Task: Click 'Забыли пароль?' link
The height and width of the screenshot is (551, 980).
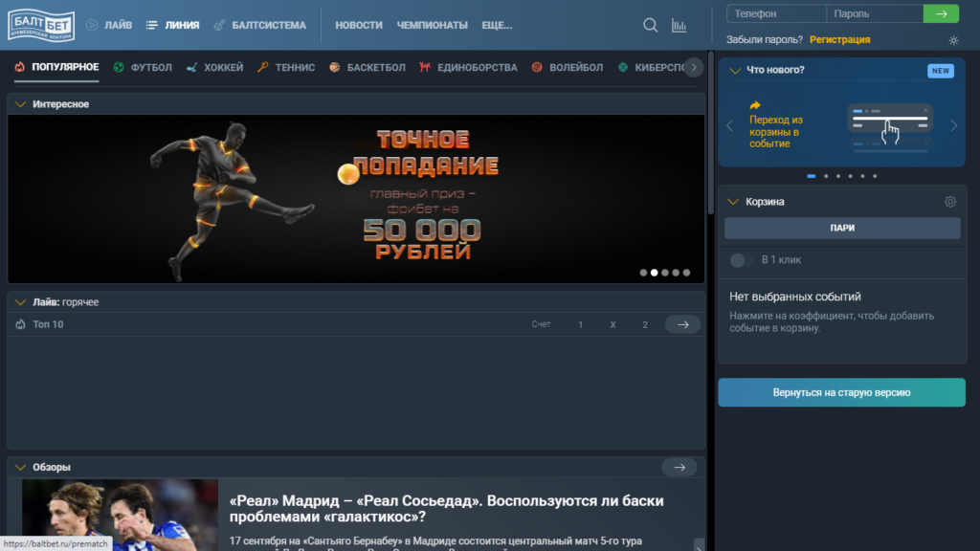Action: point(764,39)
